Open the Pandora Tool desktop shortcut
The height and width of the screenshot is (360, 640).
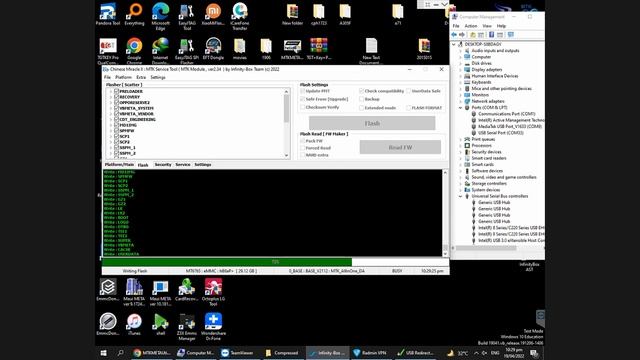pyautogui.click(x=108, y=15)
